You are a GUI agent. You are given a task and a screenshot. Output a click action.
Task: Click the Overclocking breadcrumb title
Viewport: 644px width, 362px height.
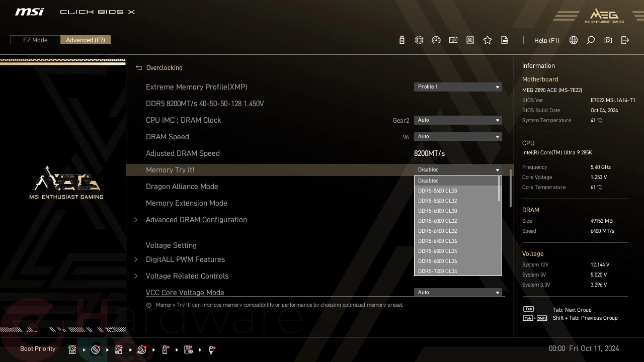[165, 67]
